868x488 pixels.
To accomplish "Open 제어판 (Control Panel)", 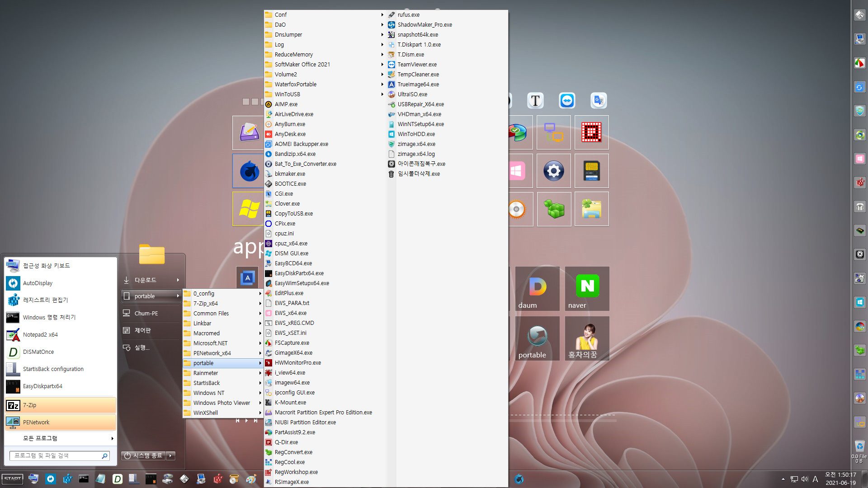I will 151,330.
